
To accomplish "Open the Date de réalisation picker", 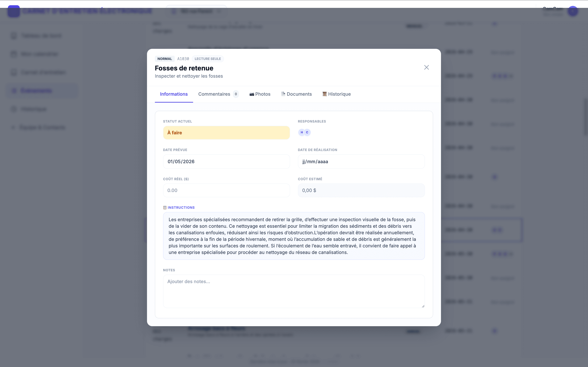I will click(361, 162).
